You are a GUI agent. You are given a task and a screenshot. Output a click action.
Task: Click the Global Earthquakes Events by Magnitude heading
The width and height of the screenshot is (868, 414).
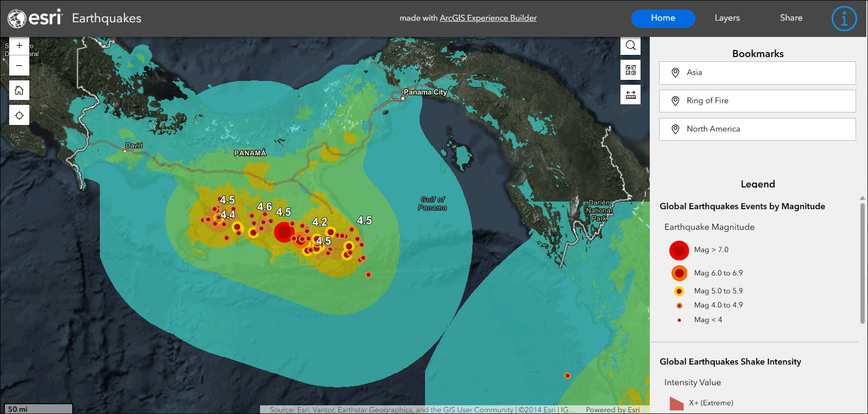(742, 206)
